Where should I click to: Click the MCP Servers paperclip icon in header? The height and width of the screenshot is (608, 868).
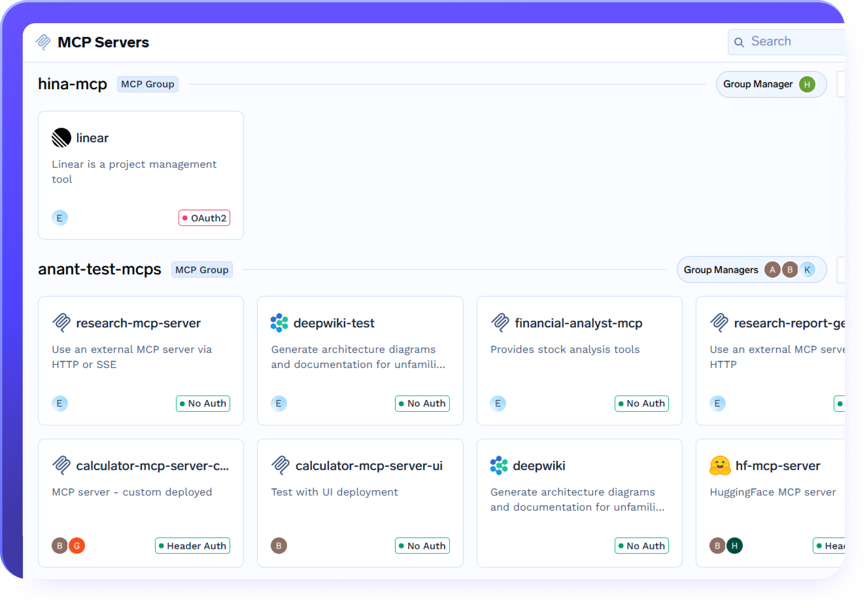click(x=43, y=42)
